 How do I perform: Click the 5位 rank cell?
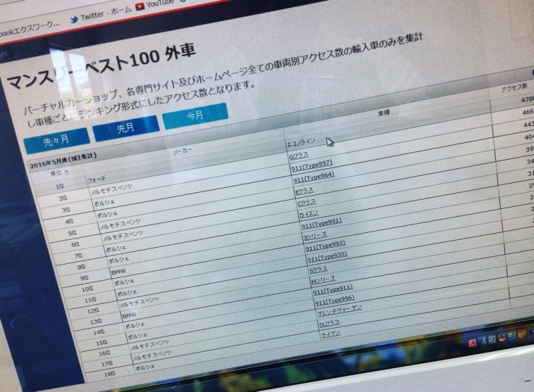coord(72,233)
